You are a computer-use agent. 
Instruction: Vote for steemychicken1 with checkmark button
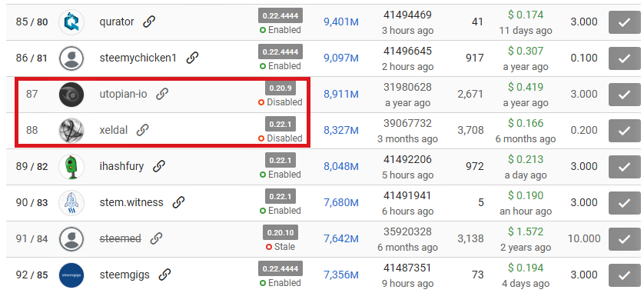(624, 58)
